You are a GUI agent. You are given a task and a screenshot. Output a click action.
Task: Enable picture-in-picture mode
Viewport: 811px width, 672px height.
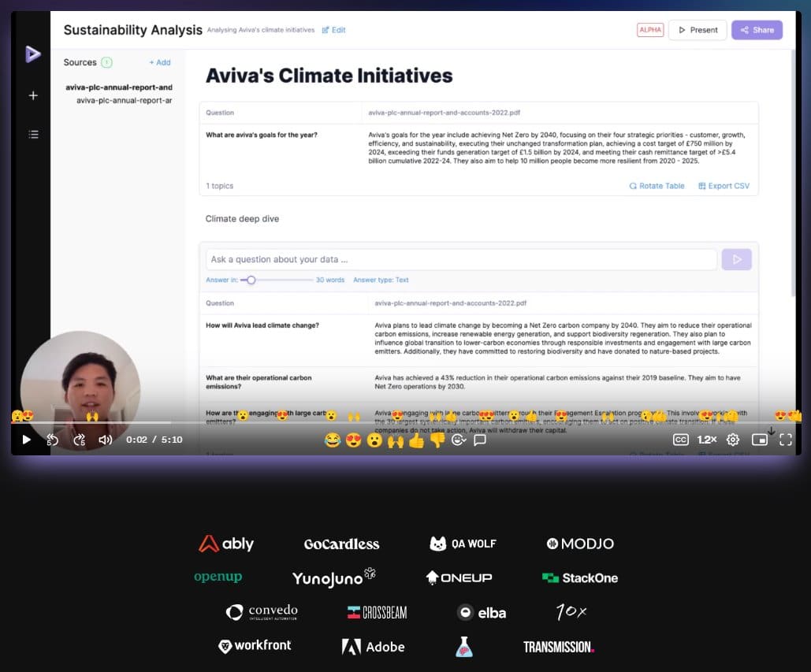coord(759,440)
